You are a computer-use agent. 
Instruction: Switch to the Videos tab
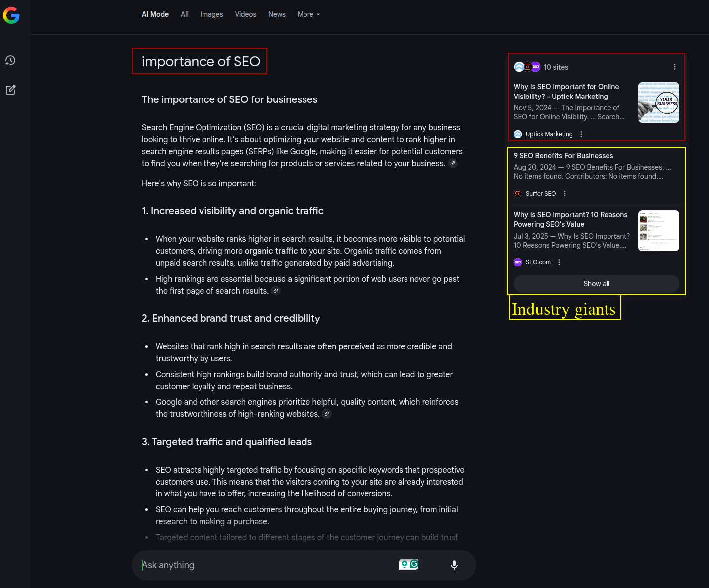245,14
